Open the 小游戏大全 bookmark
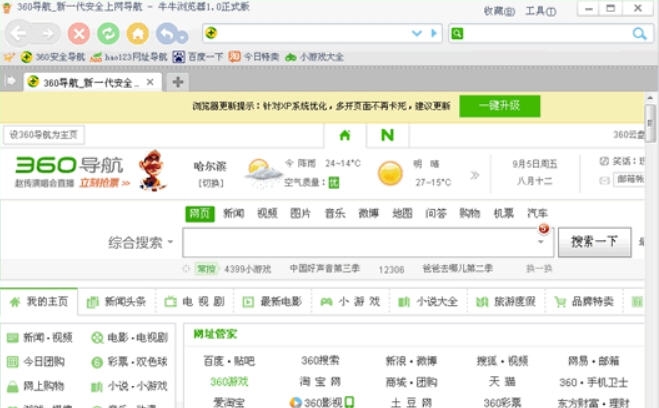Viewport: 659px width, 408px height. pyautogui.click(x=314, y=57)
